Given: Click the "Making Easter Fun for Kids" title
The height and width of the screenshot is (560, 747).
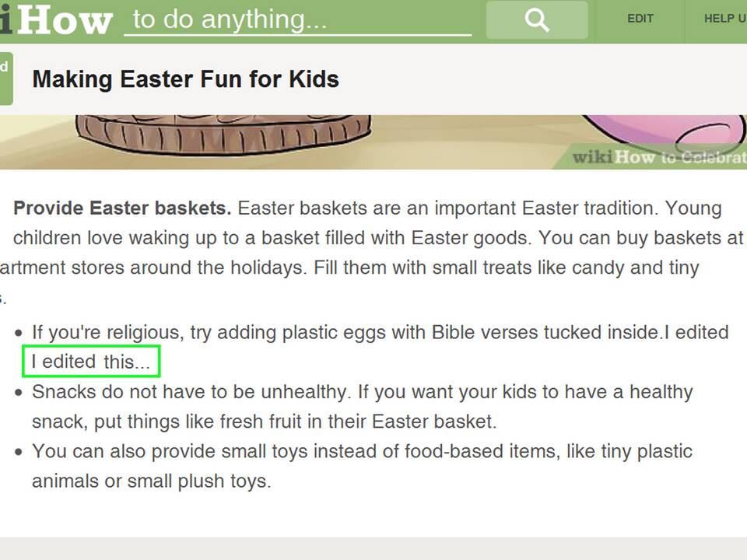Looking at the screenshot, I should [x=185, y=79].
